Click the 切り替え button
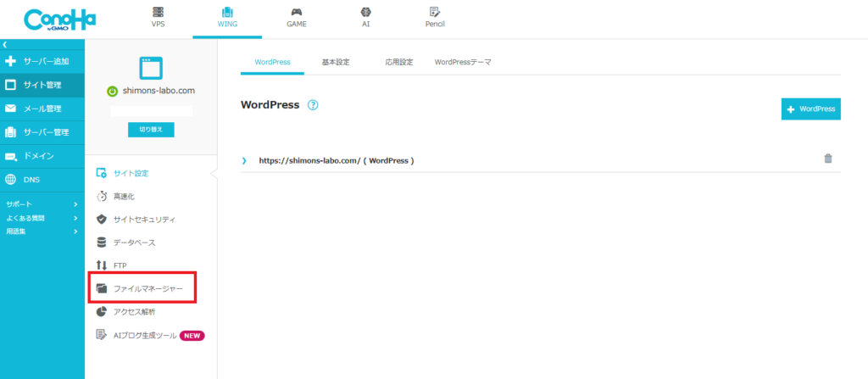 tap(151, 130)
